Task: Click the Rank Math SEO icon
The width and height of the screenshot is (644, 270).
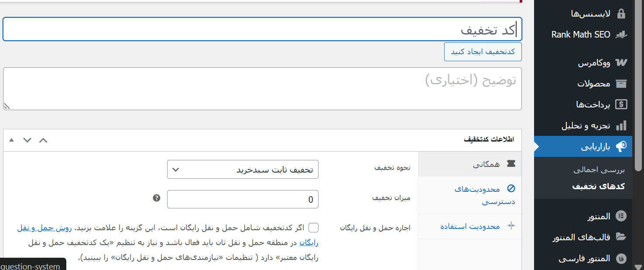Action: 620,35
